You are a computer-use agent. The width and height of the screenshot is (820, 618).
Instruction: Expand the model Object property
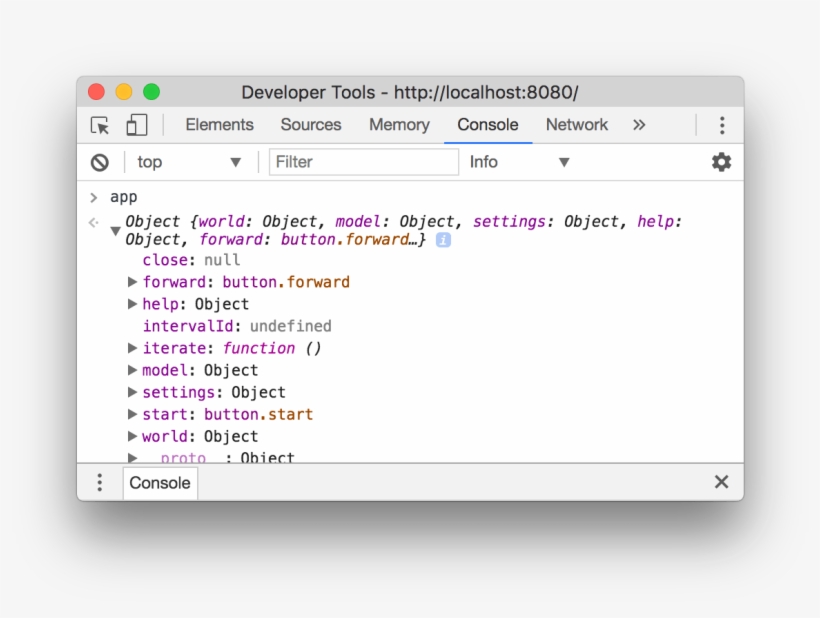[133, 370]
